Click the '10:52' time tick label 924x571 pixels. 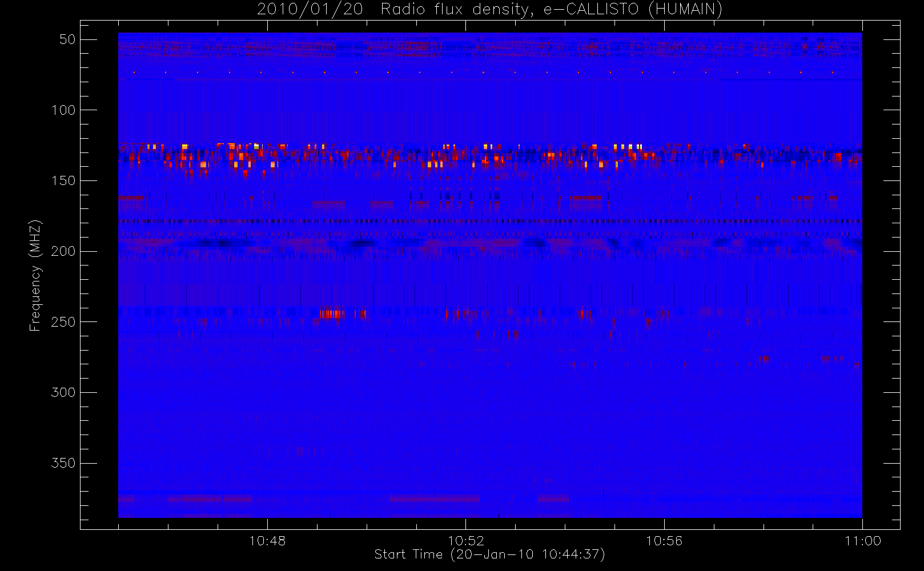click(465, 541)
